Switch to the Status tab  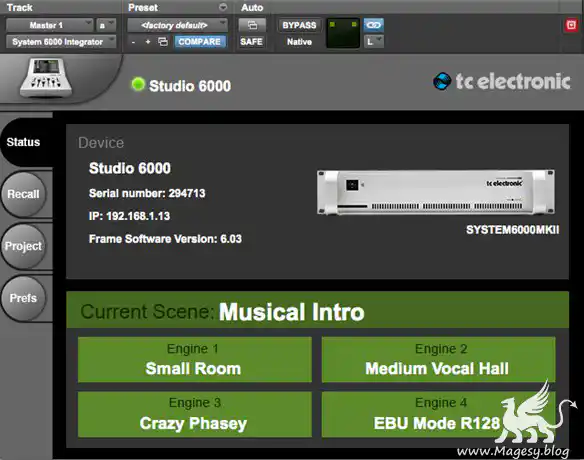[x=26, y=142]
